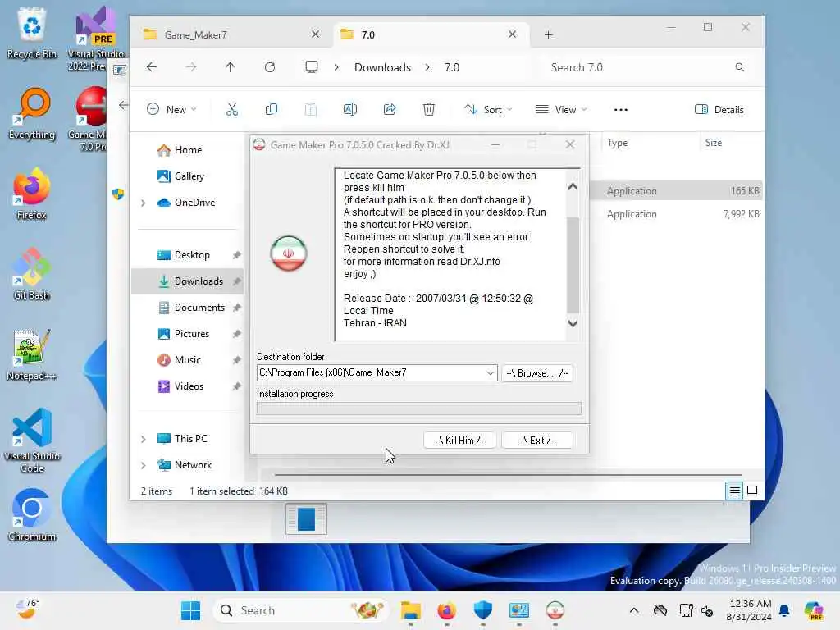Click the taskbar clock showing 12:36 AM

[750, 610]
